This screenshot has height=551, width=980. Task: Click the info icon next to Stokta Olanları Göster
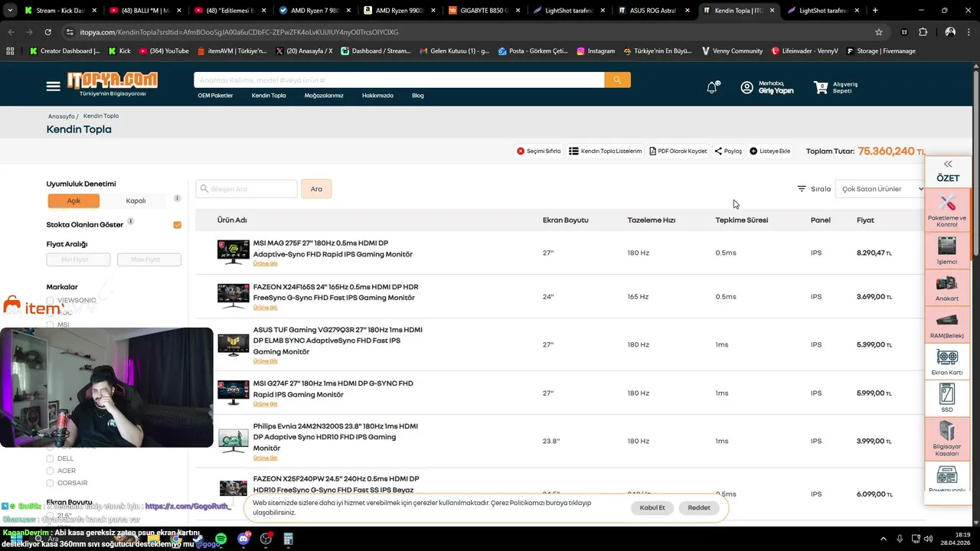point(130,222)
